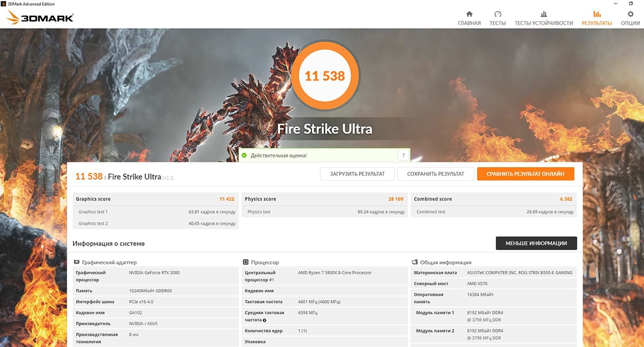
Task: Open the Опции settings tab
Action: coord(630,19)
